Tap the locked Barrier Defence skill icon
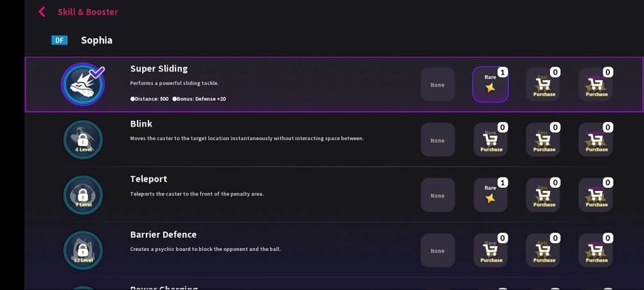 point(83,250)
